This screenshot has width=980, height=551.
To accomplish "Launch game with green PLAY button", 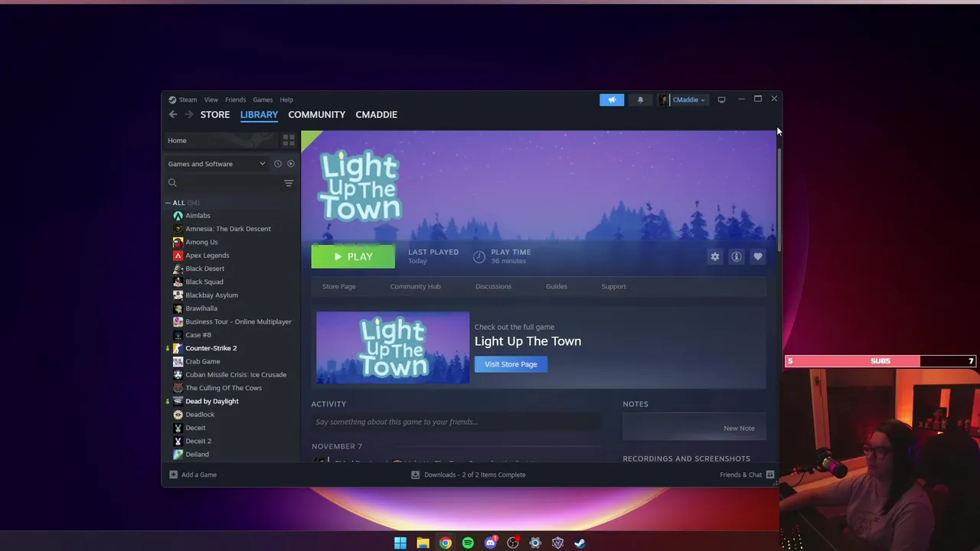I will coord(353,257).
